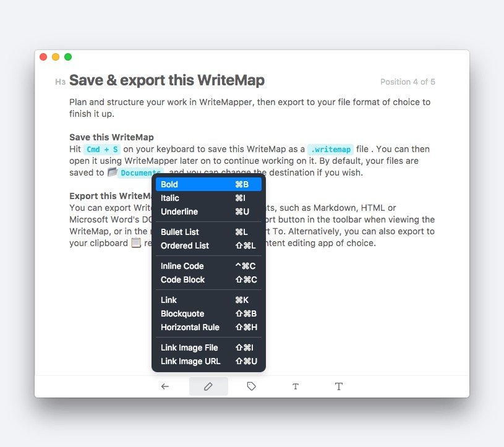Insert a Bullet List via menu

tap(208, 232)
